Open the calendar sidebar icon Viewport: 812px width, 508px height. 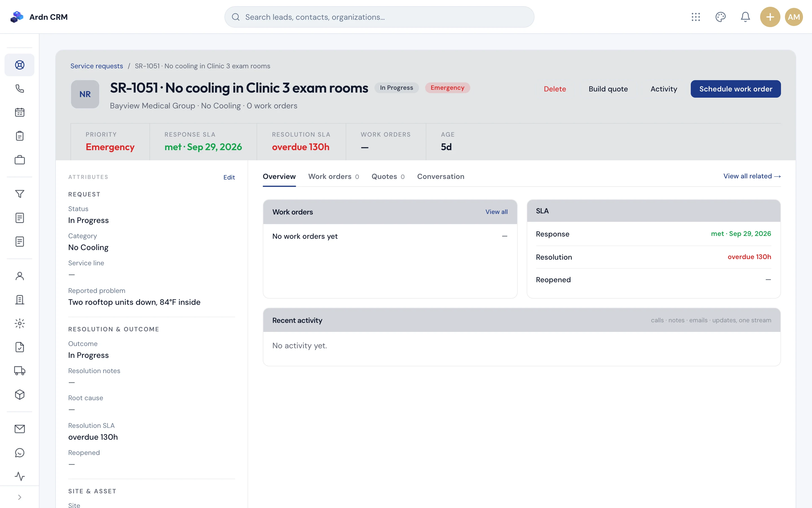point(19,112)
